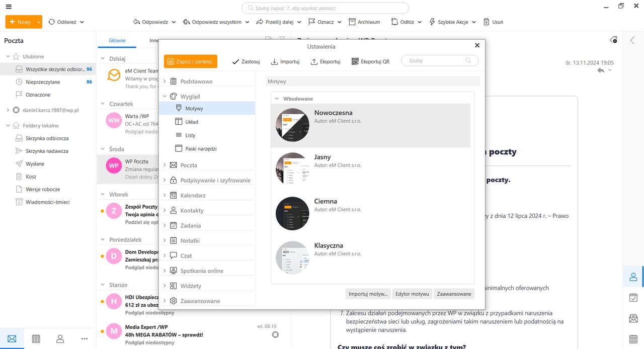Open more views ellipsis icon
The width and height of the screenshot is (644, 349).
coord(85,339)
